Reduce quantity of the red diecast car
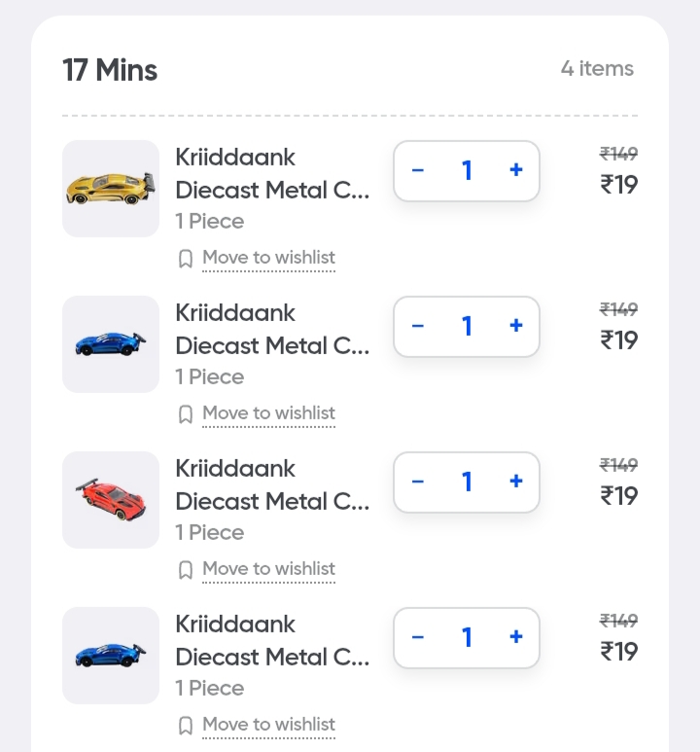Screen dimensions: 700x752 (x=418, y=482)
